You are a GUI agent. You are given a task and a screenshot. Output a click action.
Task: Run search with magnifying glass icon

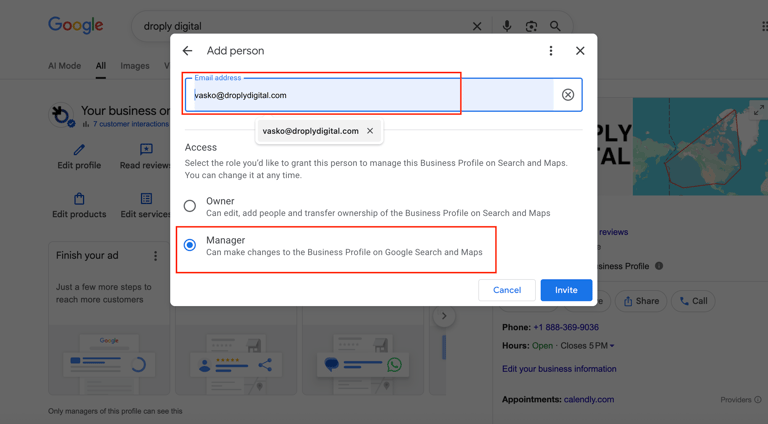point(555,26)
